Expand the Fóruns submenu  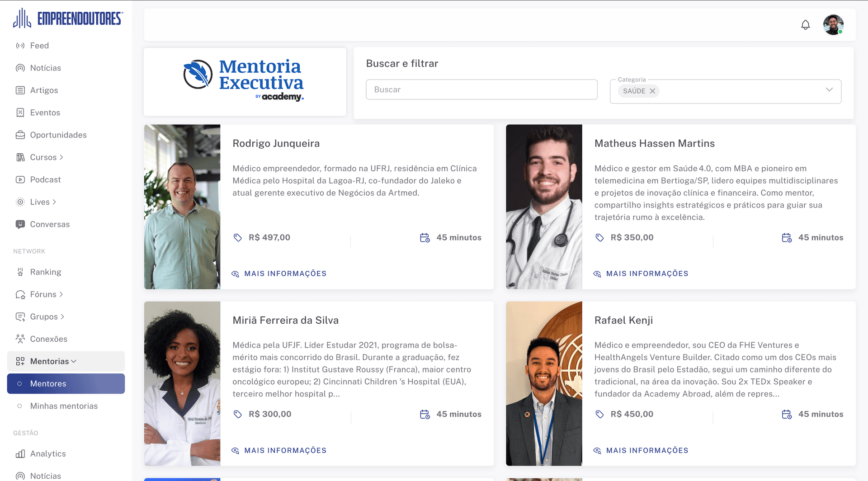(61, 294)
